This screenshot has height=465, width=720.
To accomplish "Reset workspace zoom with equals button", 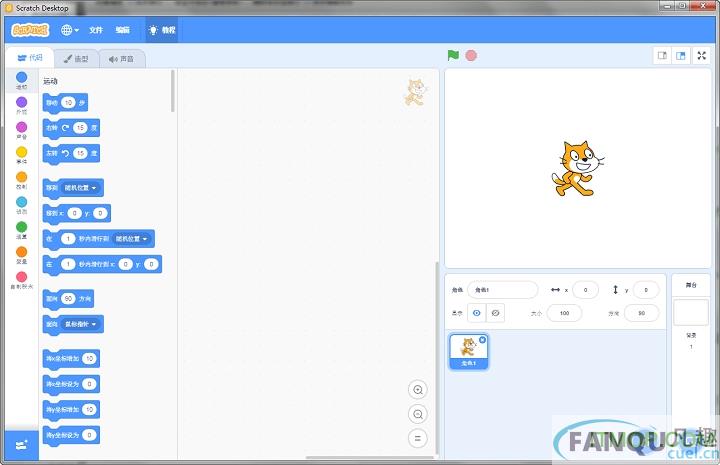I will click(x=418, y=438).
